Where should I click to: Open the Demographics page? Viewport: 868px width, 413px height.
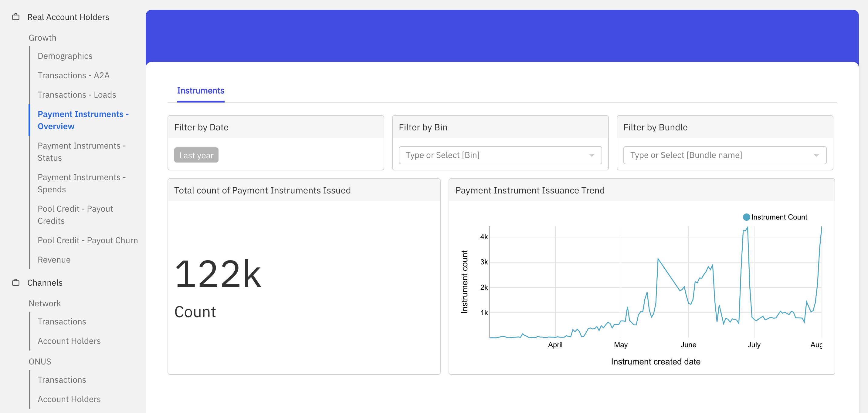(65, 56)
